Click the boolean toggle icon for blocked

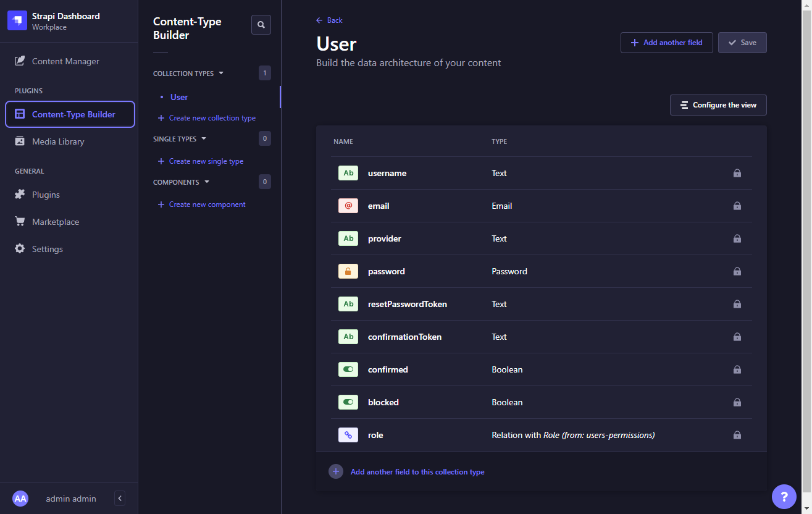(x=348, y=402)
